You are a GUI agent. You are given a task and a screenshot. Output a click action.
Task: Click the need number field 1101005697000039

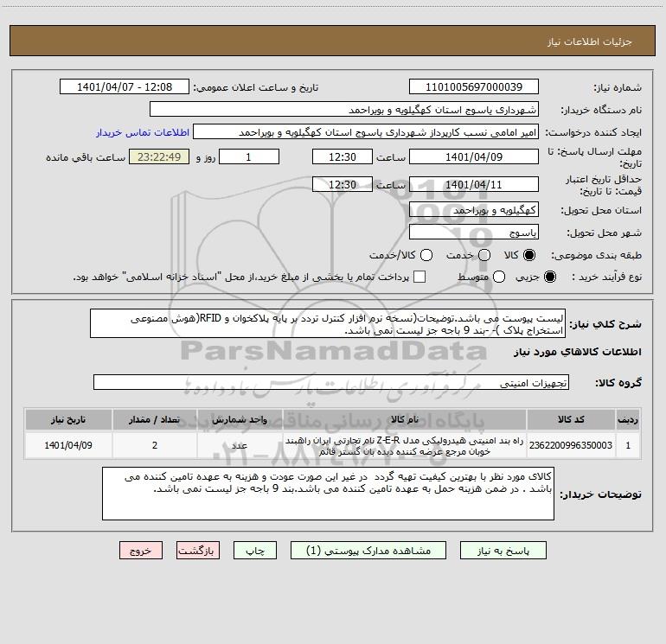pyautogui.click(x=474, y=87)
